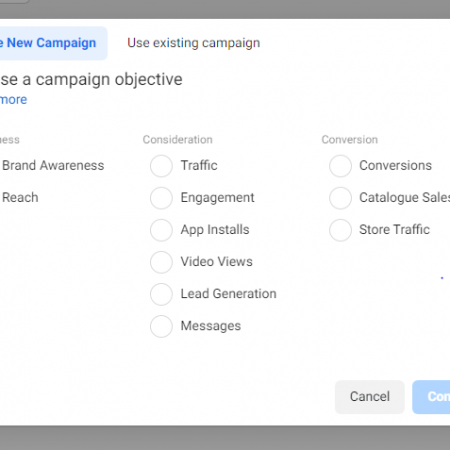Select the Lead Generation radio button

tap(161, 294)
